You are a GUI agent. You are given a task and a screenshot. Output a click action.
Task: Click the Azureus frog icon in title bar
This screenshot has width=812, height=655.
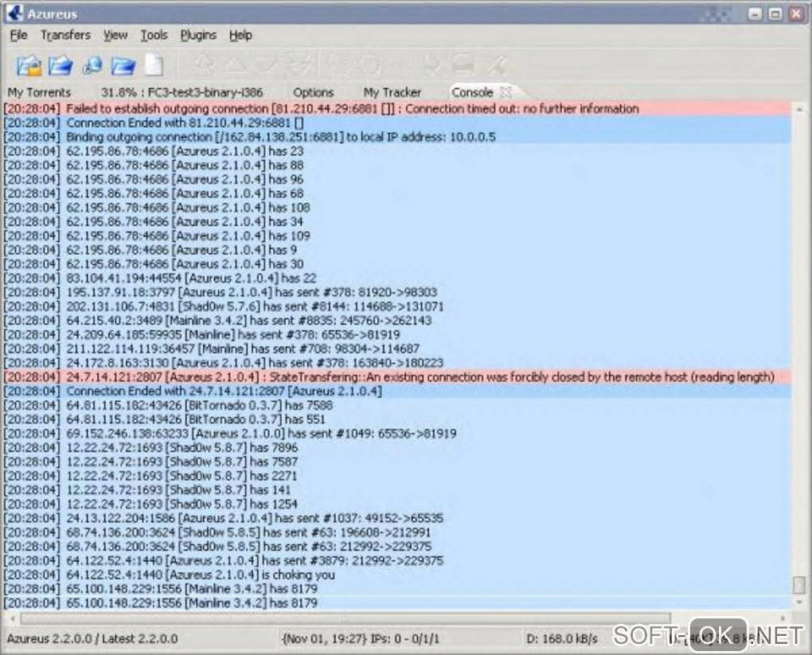tap(16, 13)
